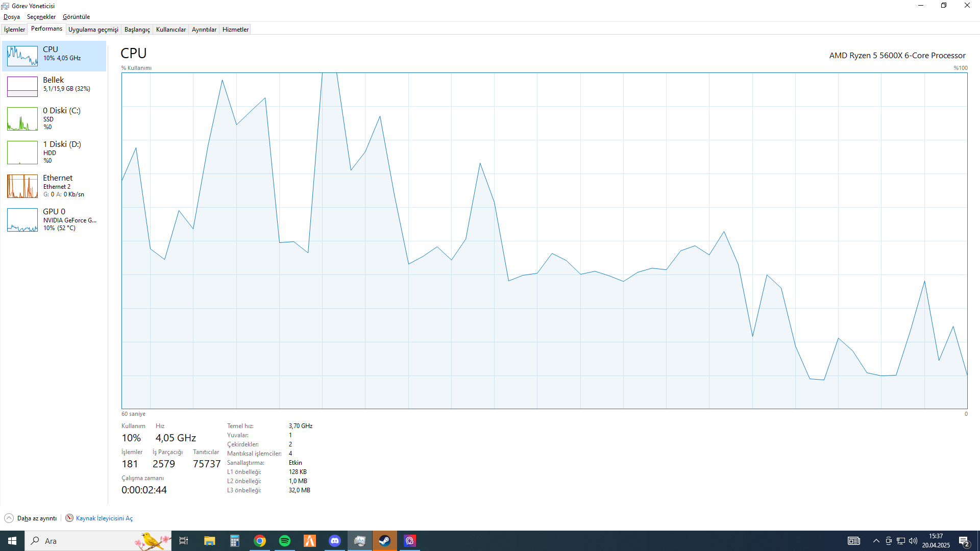Switch to the İşlemler tab
Screen dimensions: 980x551
coord(14,30)
